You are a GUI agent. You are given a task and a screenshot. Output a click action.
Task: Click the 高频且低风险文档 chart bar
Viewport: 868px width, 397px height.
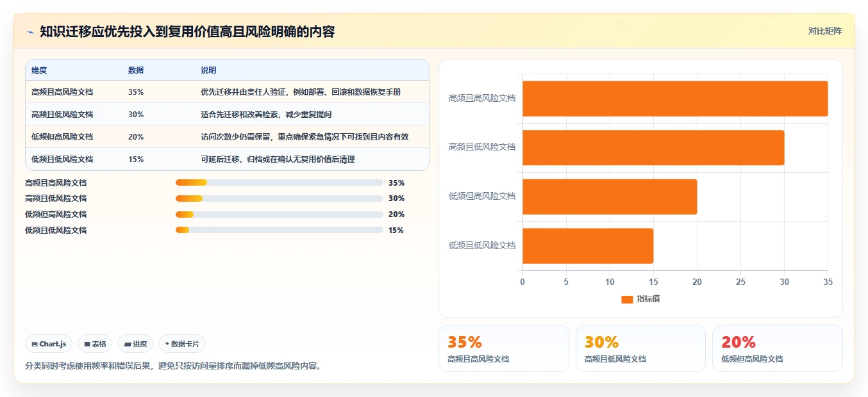coord(653,147)
